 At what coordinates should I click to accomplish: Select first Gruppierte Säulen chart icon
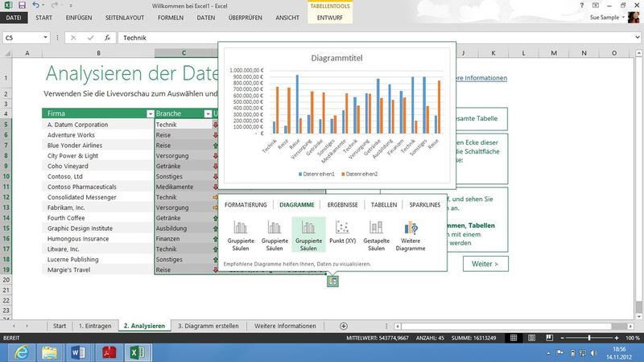(x=240, y=235)
